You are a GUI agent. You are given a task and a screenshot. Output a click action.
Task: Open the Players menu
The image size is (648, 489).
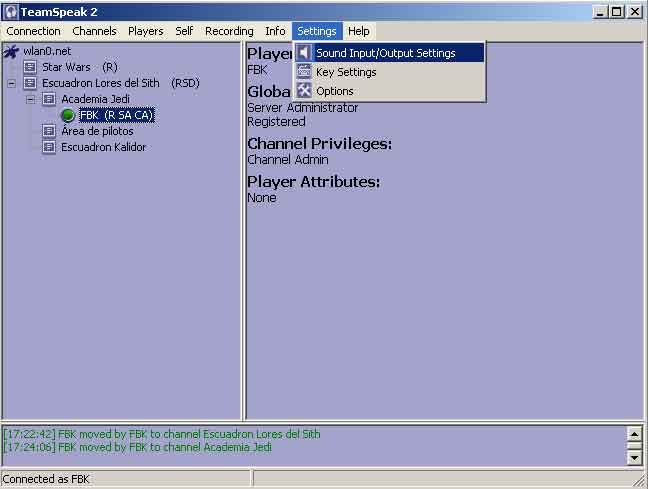(x=145, y=31)
